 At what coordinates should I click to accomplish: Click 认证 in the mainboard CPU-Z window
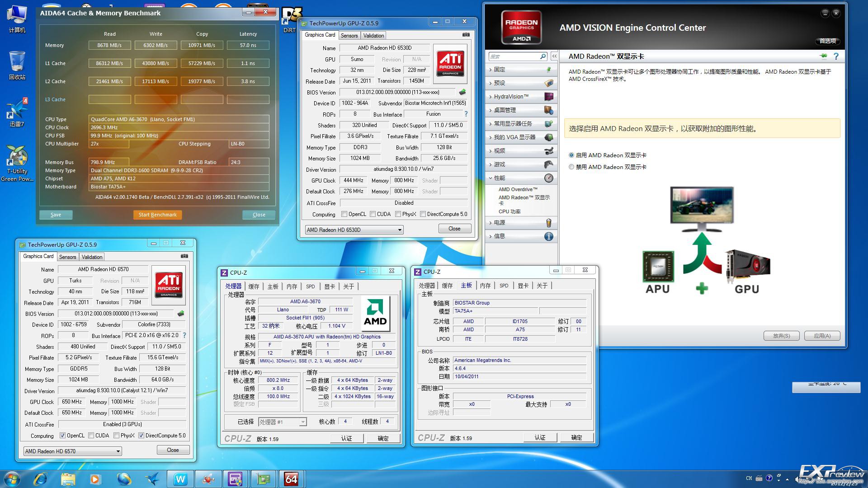(540, 437)
